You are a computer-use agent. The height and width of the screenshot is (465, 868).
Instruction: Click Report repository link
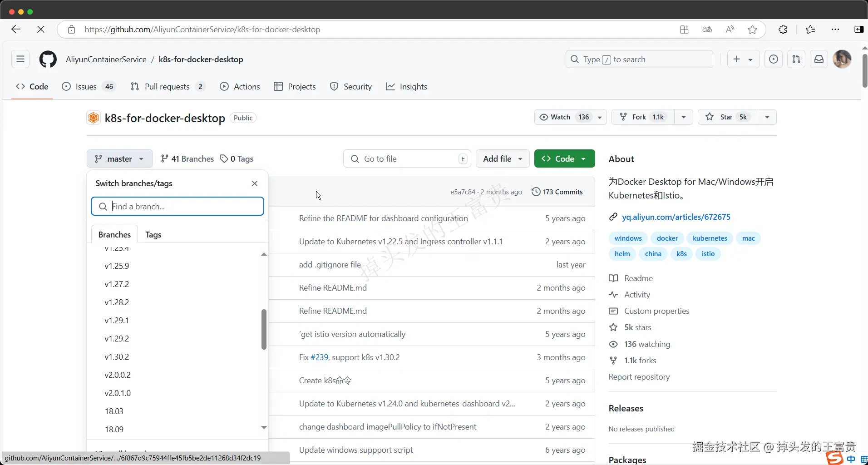(639, 377)
